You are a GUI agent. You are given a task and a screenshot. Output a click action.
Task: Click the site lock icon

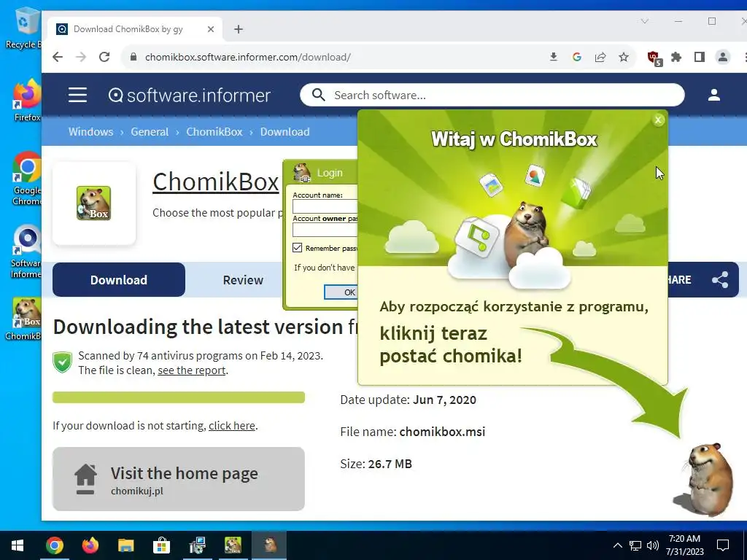pyautogui.click(x=134, y=57)
